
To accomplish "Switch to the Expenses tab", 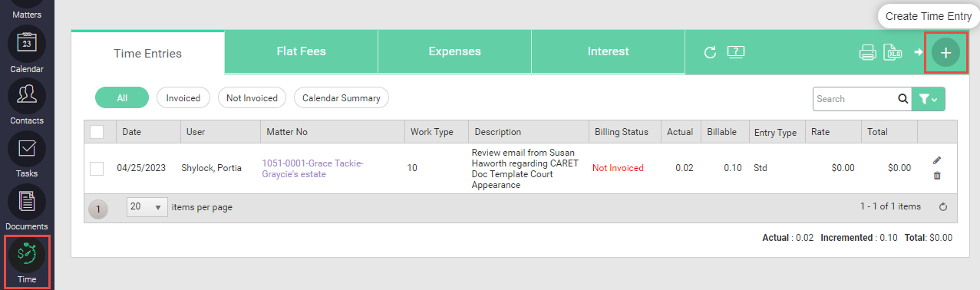I will pos(454,51).
